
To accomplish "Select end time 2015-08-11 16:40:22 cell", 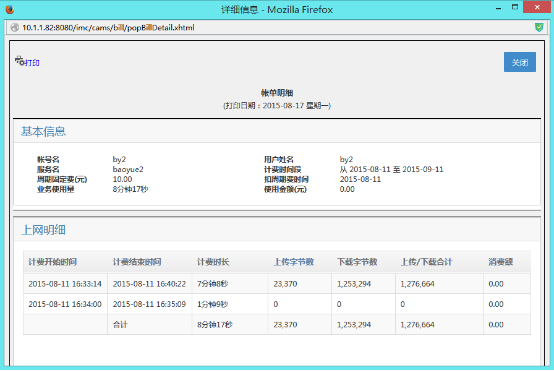I will (149, 284).
